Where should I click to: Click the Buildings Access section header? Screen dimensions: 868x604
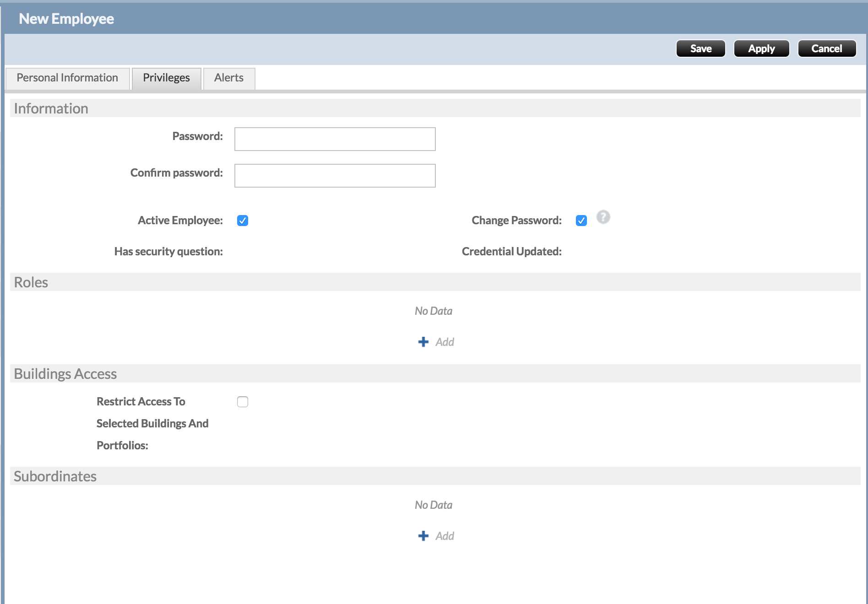[65, 374]
